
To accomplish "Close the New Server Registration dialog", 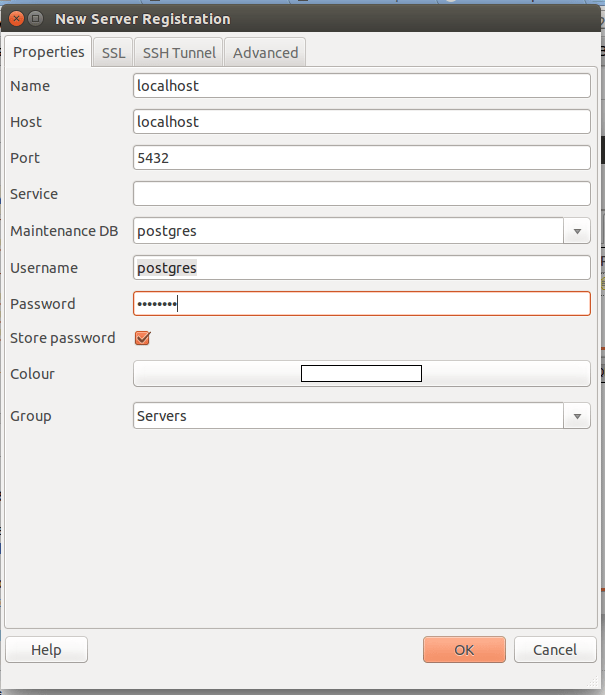I will (16, 19).
